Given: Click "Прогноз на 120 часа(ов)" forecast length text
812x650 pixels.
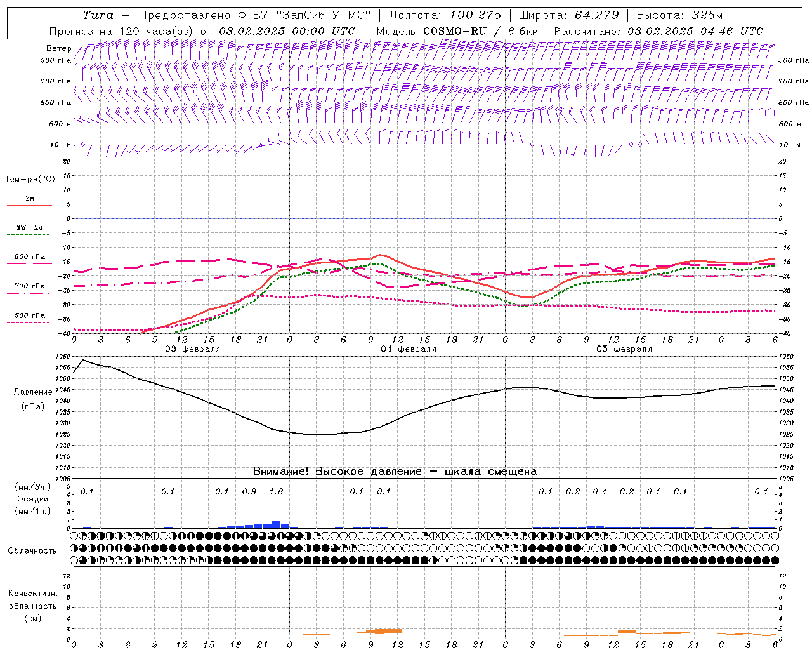Looking at the screenshot, I should tap(122, 31).
